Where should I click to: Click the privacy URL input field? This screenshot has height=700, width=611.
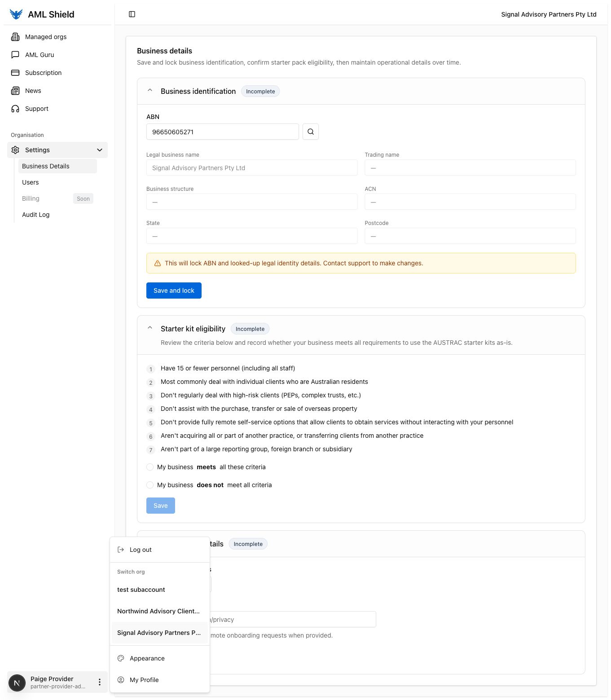[293, 619]
